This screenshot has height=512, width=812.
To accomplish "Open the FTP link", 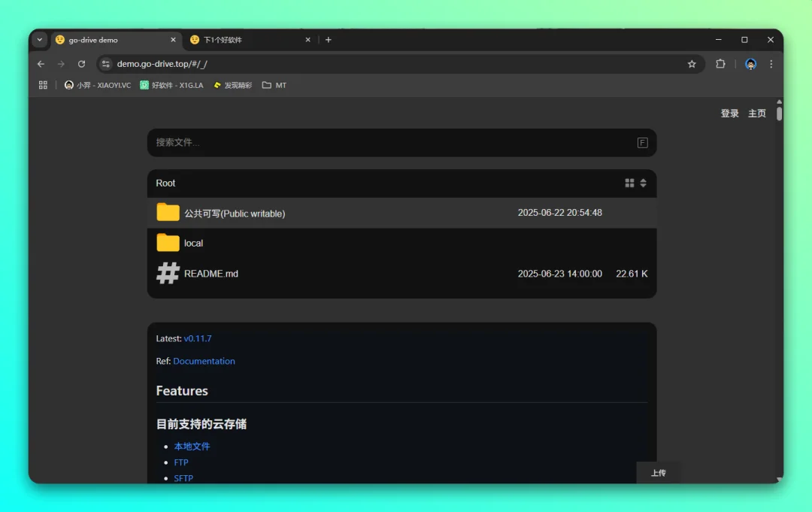I will (x=181, y=462).
